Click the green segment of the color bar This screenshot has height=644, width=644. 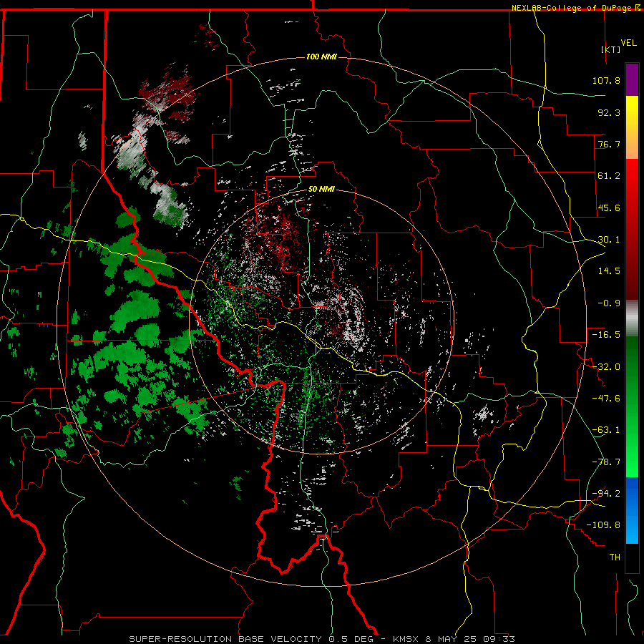click(x=632, y=406)
